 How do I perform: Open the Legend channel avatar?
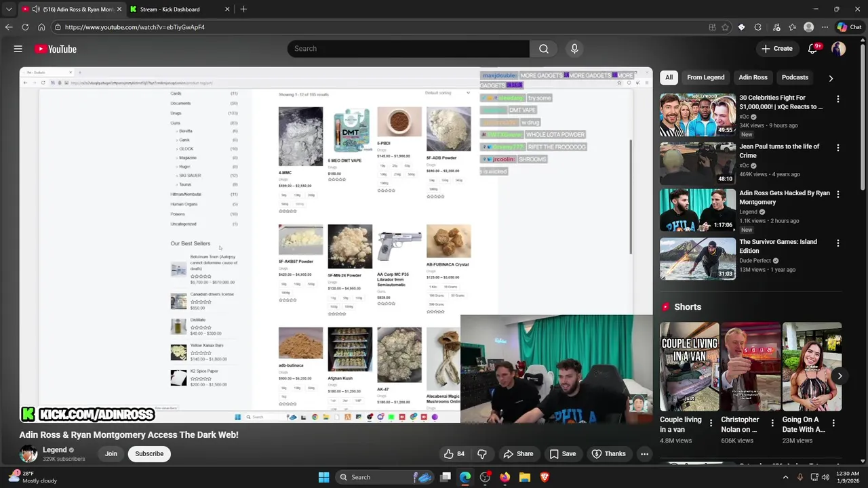tap(28, 454)
